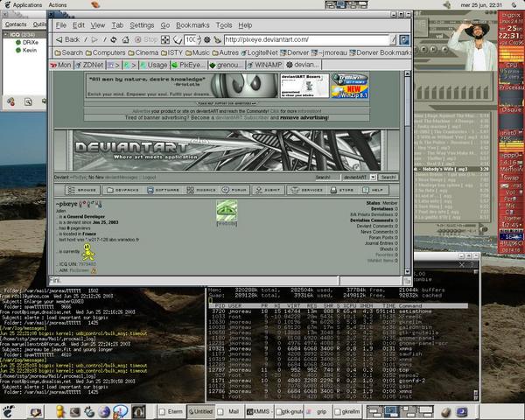Screen dimensions: 525x420
Task: Open the Tab menu
Action: point(117,25)
